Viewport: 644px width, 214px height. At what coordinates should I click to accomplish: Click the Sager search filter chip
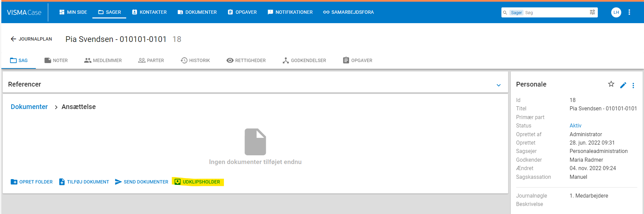pos(516,12)
